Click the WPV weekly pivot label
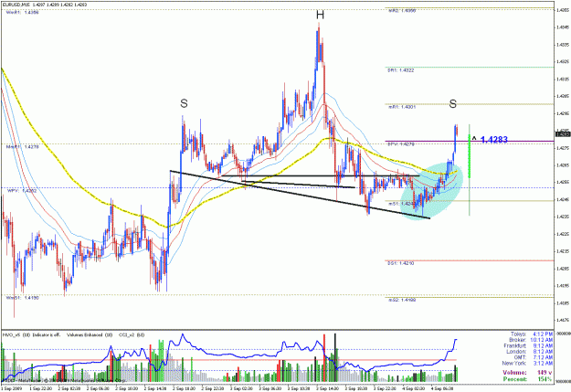 click(x=22, y=191)
